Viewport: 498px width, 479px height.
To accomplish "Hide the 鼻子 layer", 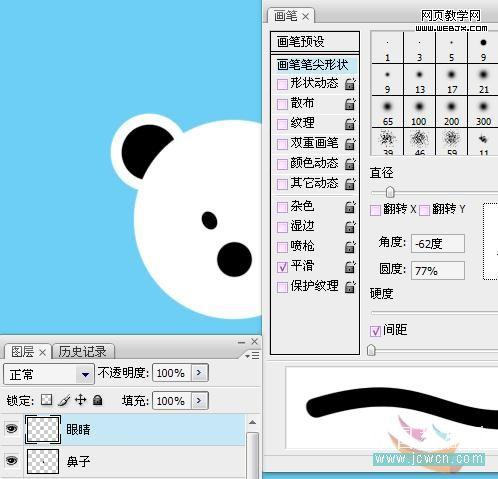I will (12, 460).
